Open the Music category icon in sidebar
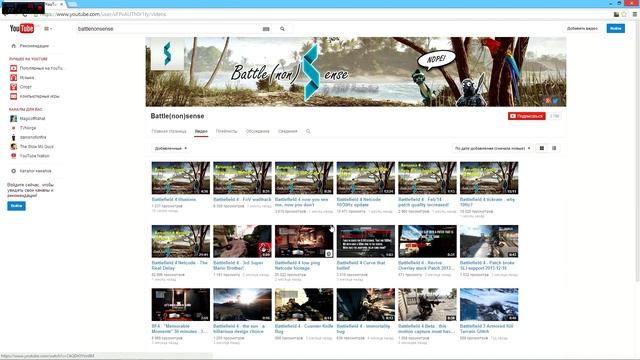The image size is (640, 360). pyautogui.click(x=13, y=78)
